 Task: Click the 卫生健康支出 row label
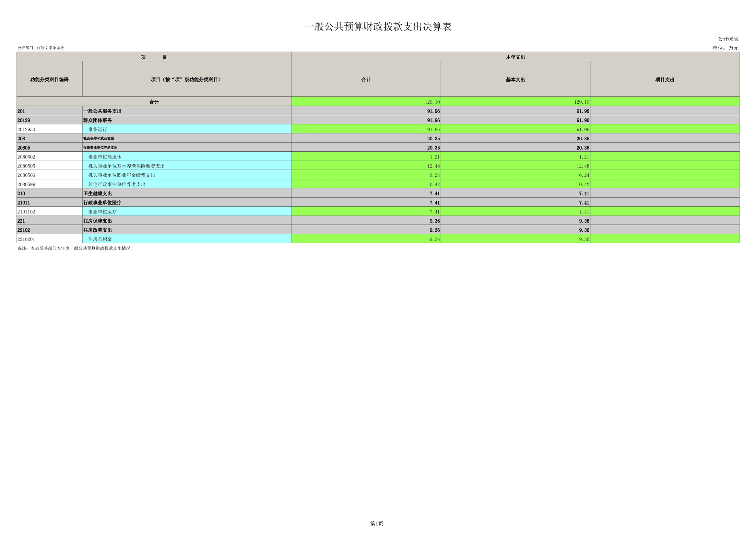click(97, 193)
